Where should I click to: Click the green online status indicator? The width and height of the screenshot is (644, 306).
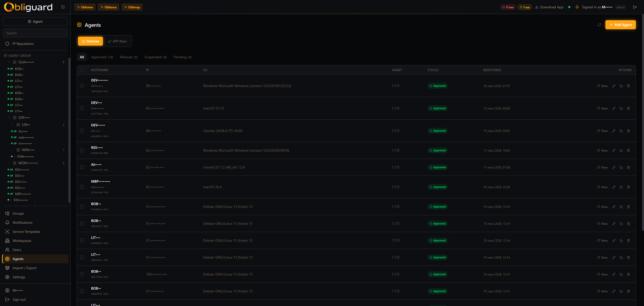point(569,7)
